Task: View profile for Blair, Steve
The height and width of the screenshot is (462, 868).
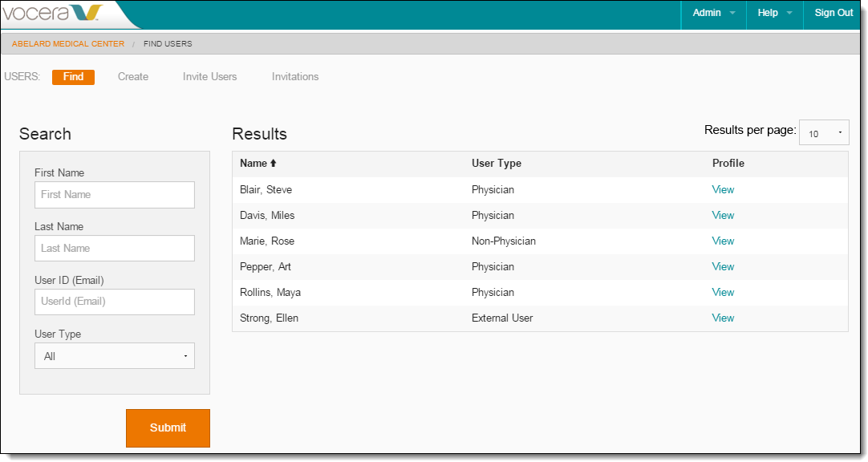Action: (723, 190)
